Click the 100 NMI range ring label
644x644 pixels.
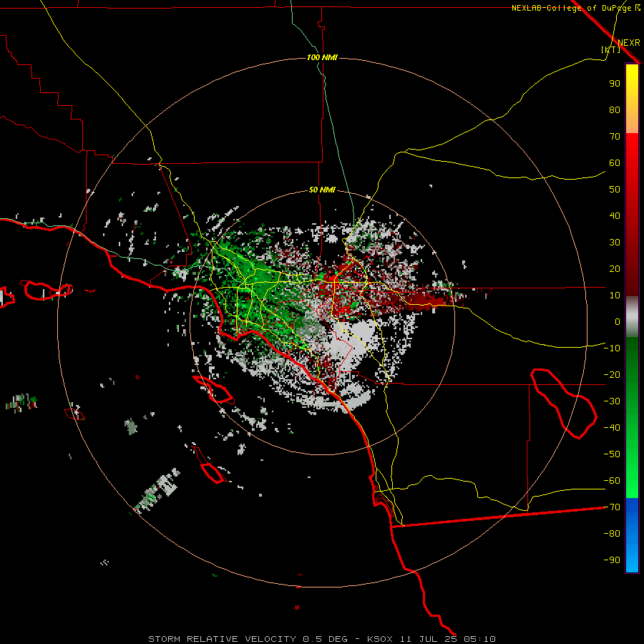click(x=322, y=57)
